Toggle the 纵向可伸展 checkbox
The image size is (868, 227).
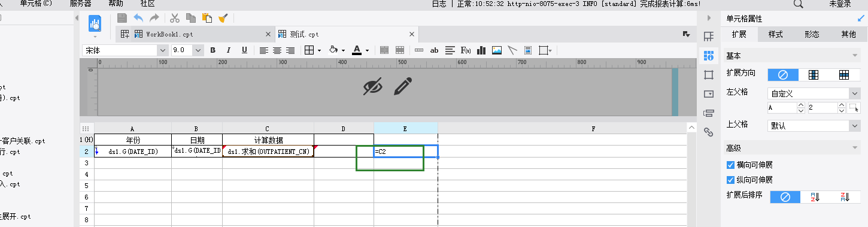(x=730, y=180)
